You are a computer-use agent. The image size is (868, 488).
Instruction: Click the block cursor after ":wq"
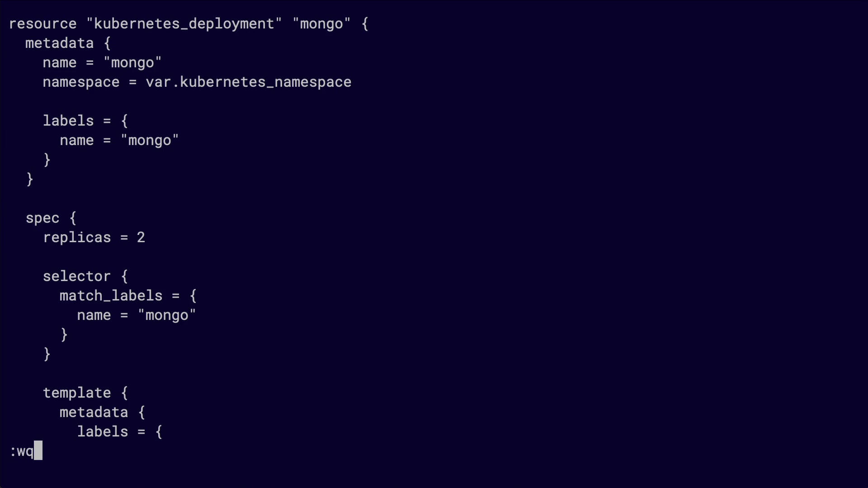38,451
